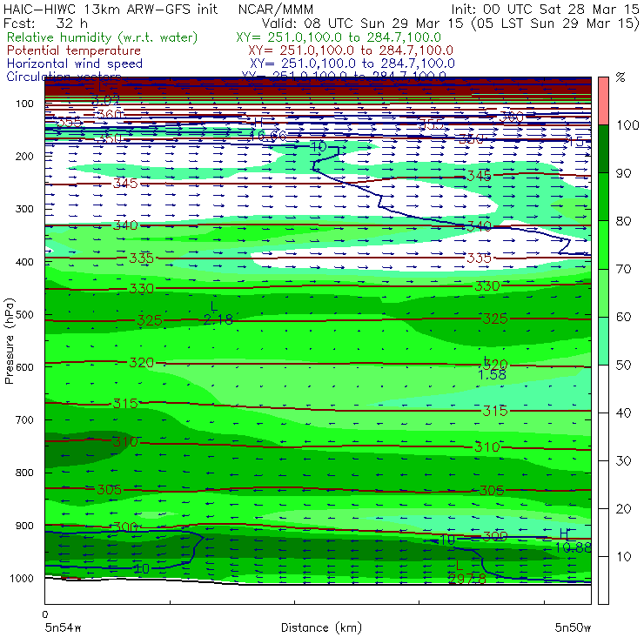This screenshot has height=644, width=644.
Task: Click the left '330' contour label
Action: click(142, 289)
